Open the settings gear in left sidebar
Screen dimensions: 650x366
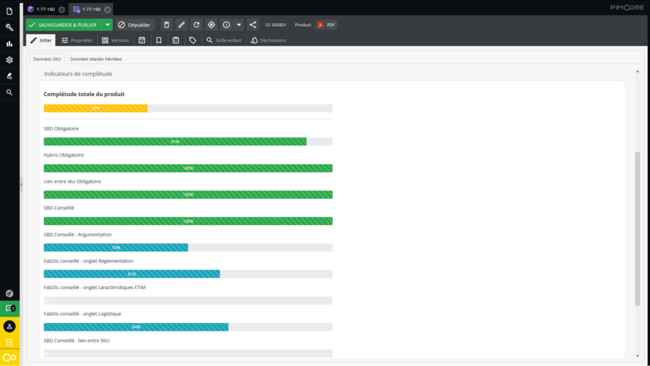pyautogui.click(x=9, y=60)
